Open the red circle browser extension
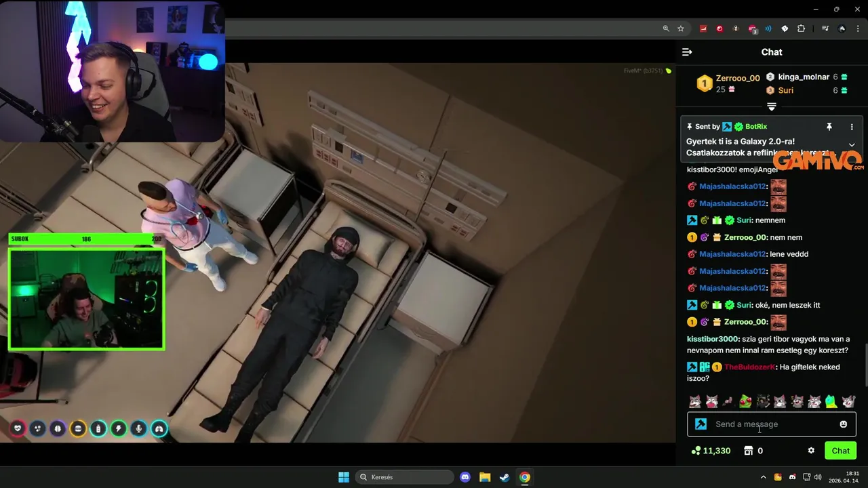Viewport: 868px width, 488px height. [x=719, y=28]
